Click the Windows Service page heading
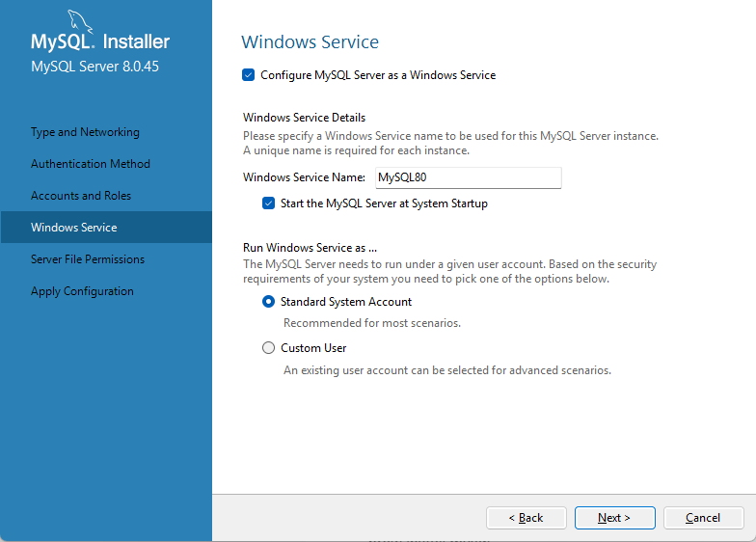756x542 pixels. [310, 42]
